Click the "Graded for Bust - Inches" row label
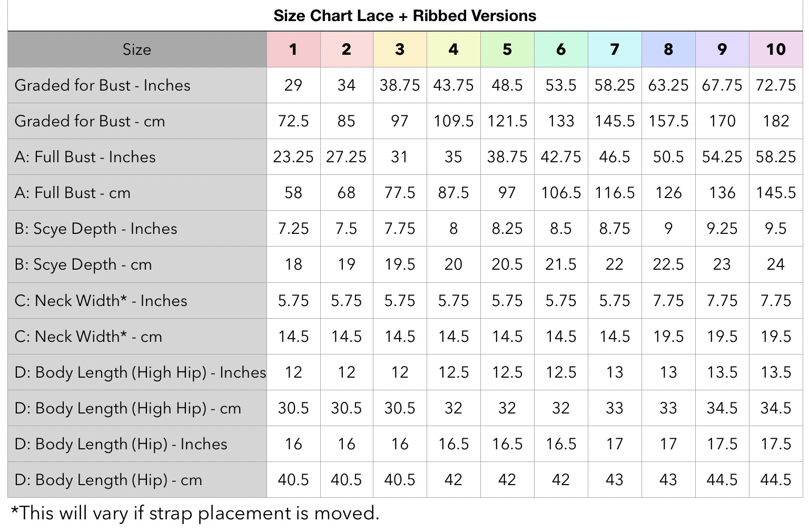Image resolution: width=809 pixels, height=532 pixels. [x=103, y=85]
